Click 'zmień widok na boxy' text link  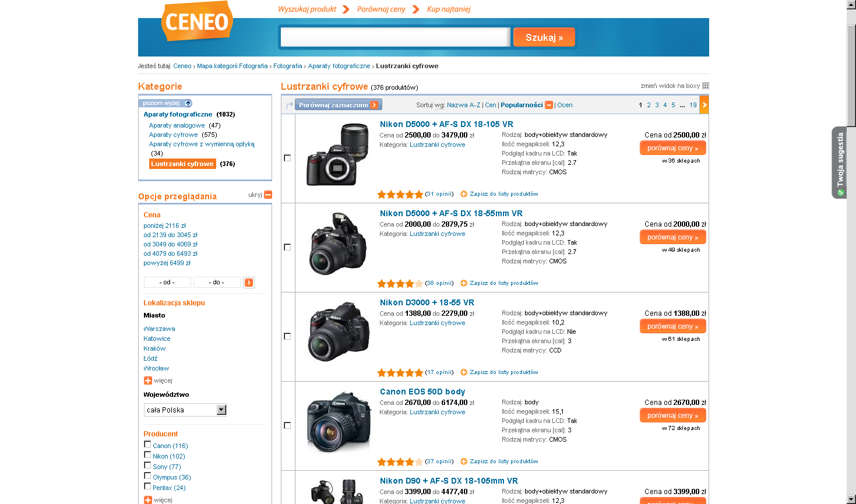(670, 86)
